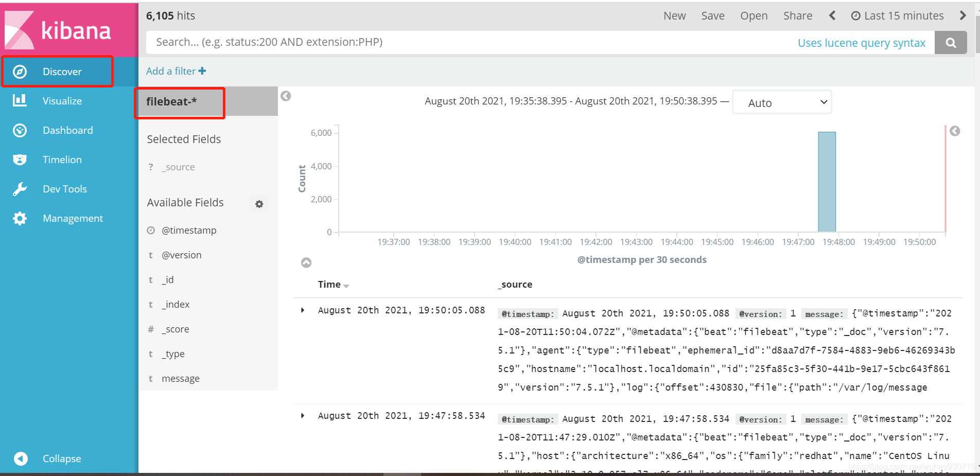Open the Dashboard gauge icon

tap(20, 130)
